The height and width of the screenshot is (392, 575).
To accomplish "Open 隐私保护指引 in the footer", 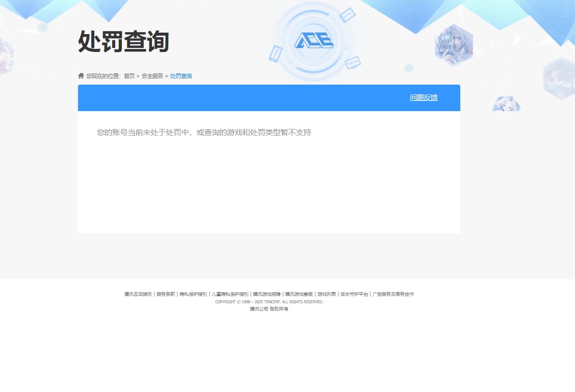I will coord(193,294).
